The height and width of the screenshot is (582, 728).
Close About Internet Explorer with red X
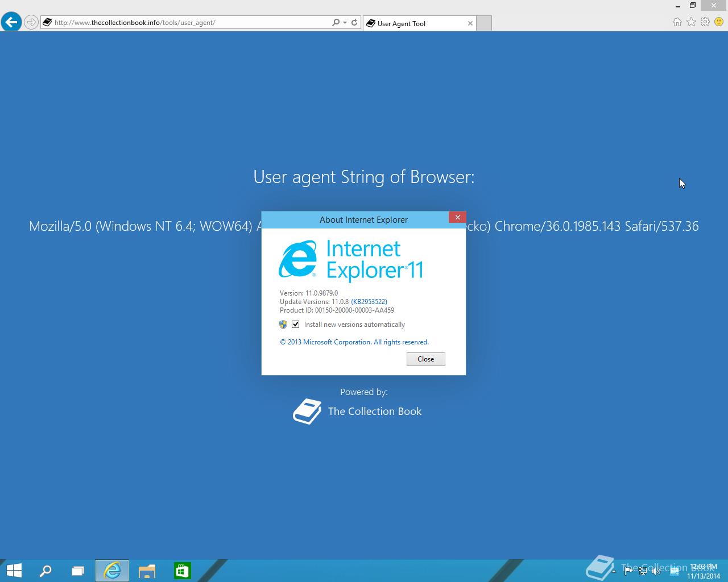[x=457, y=218]
